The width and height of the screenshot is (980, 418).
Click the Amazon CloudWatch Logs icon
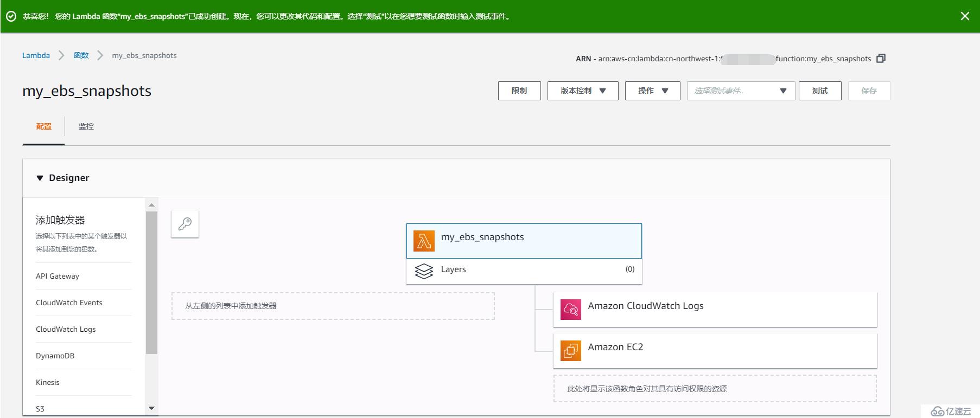coord(571,309)
